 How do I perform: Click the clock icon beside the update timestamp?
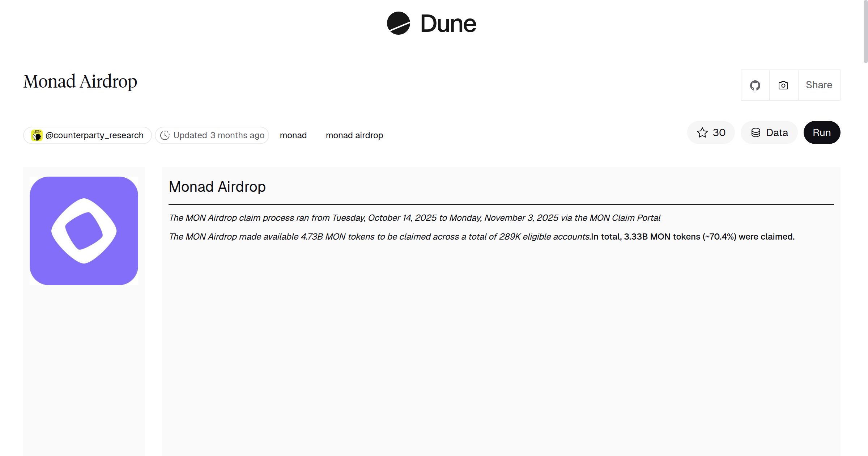pos(165,135)
